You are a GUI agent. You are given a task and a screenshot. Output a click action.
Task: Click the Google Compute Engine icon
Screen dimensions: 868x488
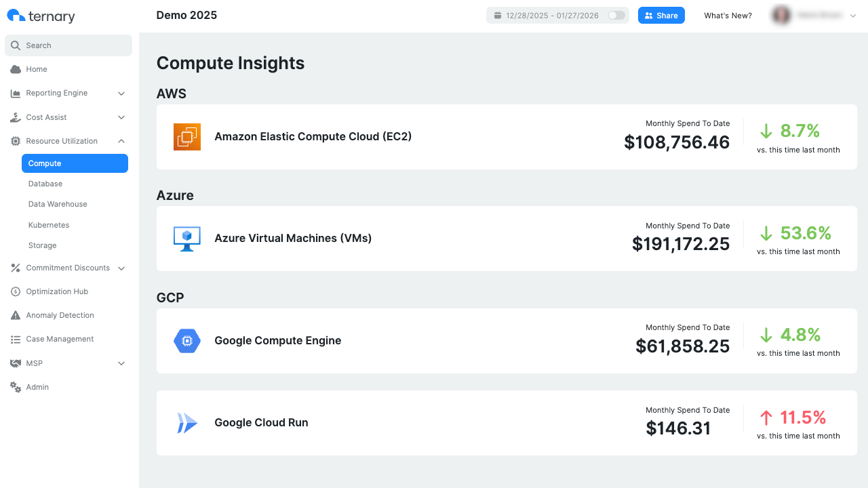(x=187, y=341)
